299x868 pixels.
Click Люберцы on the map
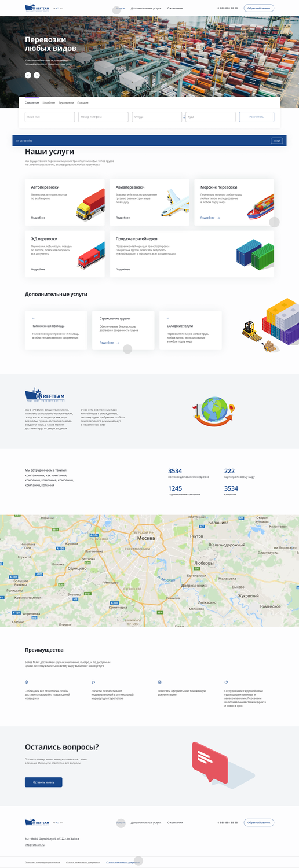[x=204, y=563]
